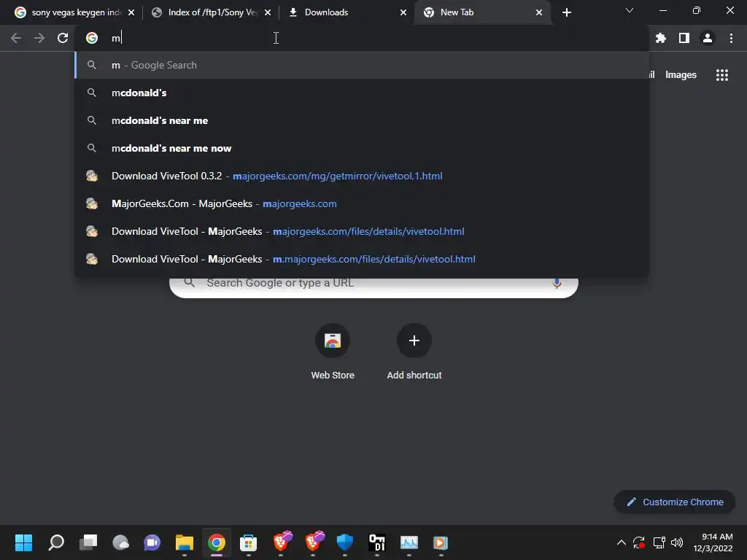Open File Explorer from the taskbar
Image resolution: width=747 pixels, height=560 pixels.
tap(185, 542)
